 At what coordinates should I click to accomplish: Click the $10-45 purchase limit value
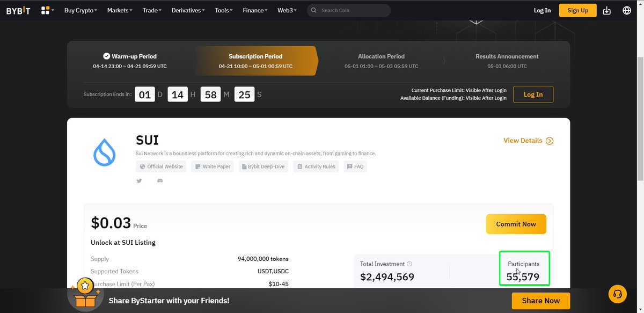tap(279, 283)
